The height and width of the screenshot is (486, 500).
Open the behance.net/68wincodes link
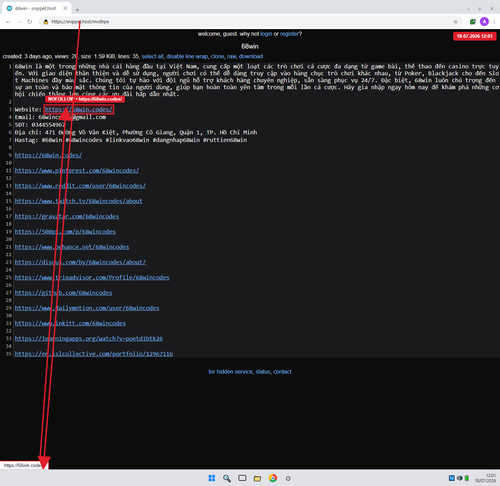(72, 247)
